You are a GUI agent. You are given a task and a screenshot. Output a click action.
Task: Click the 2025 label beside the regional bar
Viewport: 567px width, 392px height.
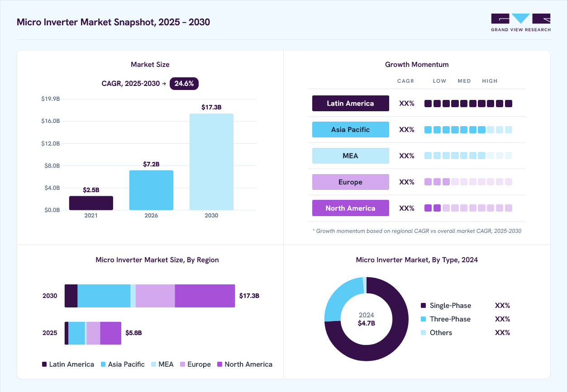tap(50, 333)
